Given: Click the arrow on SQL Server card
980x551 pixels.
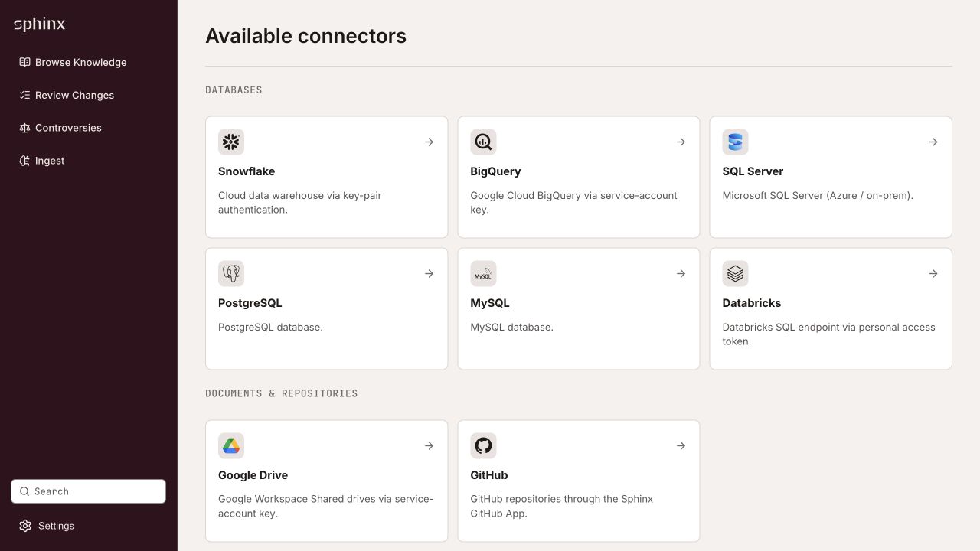Looking at the screenshot, I should [933, 142].
